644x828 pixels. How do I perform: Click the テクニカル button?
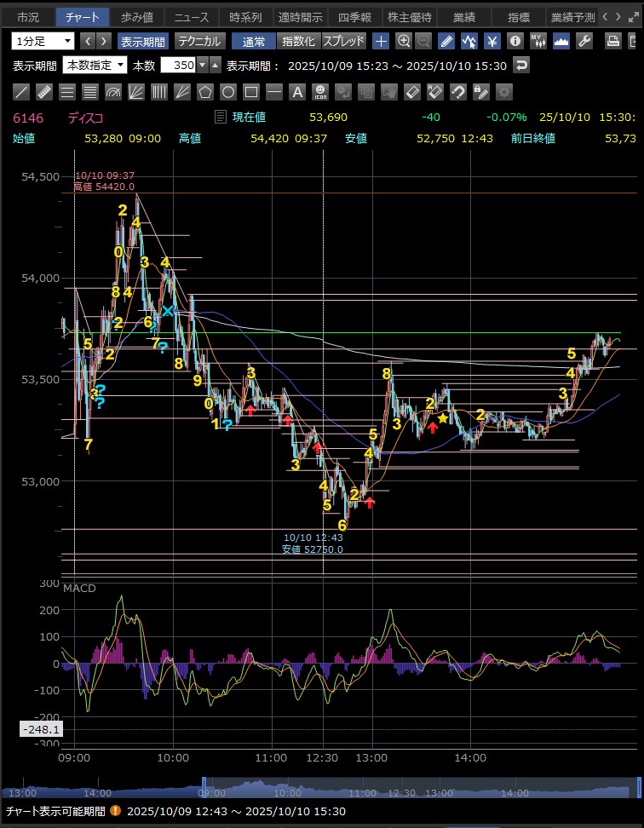click(x=200, y=41)
